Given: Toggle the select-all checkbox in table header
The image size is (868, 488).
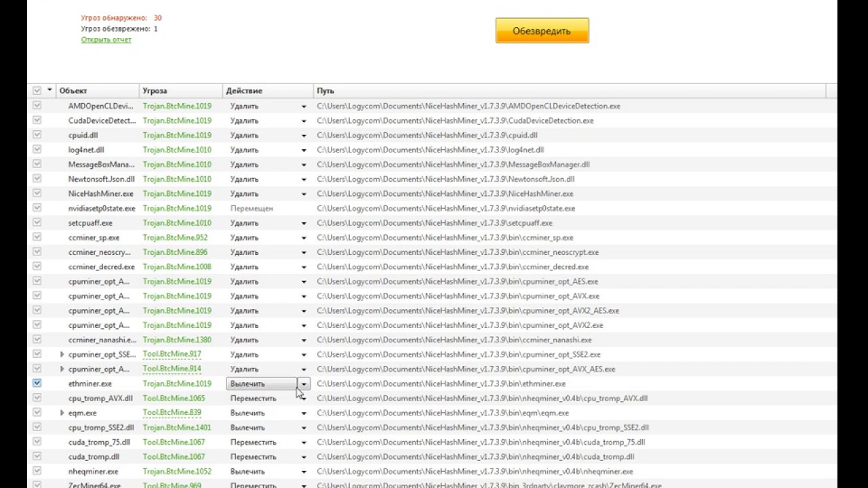Looking at the screenshot, I should [37, 91].
